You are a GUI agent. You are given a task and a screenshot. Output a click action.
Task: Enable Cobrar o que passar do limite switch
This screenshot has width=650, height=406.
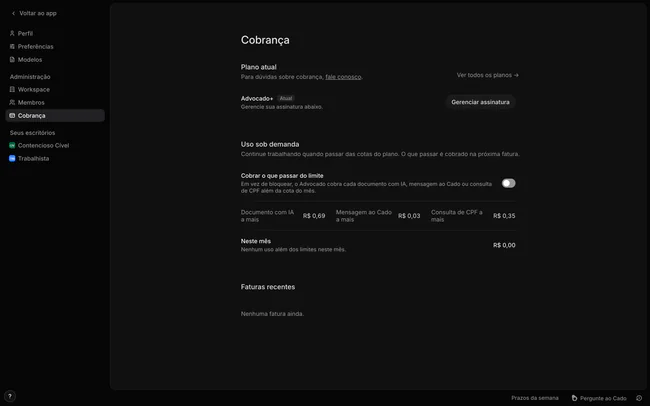509,183
